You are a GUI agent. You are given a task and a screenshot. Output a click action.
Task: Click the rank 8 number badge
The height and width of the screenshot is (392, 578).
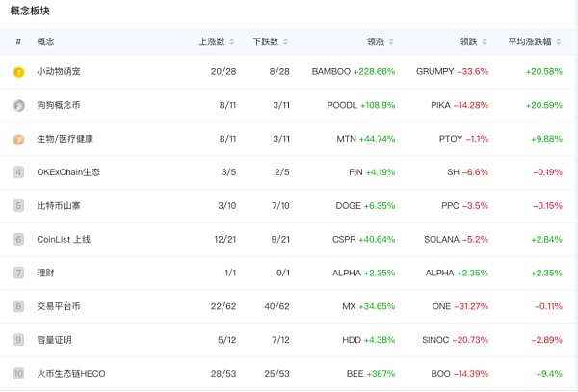(18, 306)
